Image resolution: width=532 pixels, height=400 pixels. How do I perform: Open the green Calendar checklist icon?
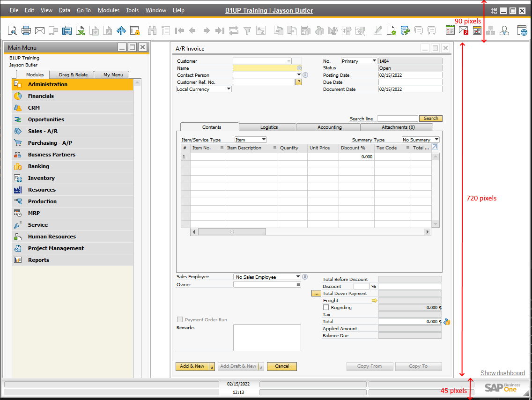click(450, 30)
